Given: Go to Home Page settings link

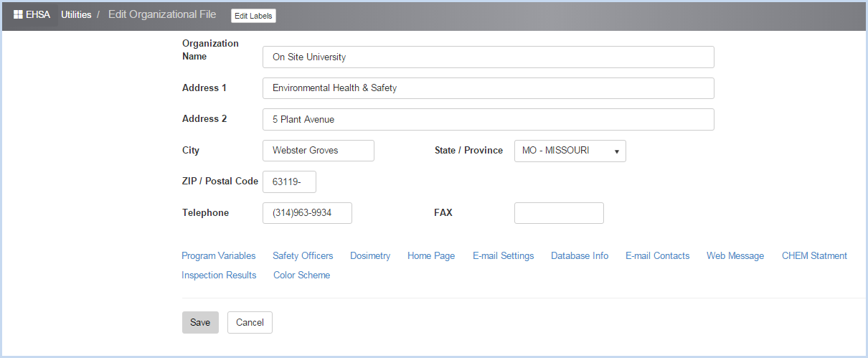Looking at the screenshot, I should pos(431,256).
